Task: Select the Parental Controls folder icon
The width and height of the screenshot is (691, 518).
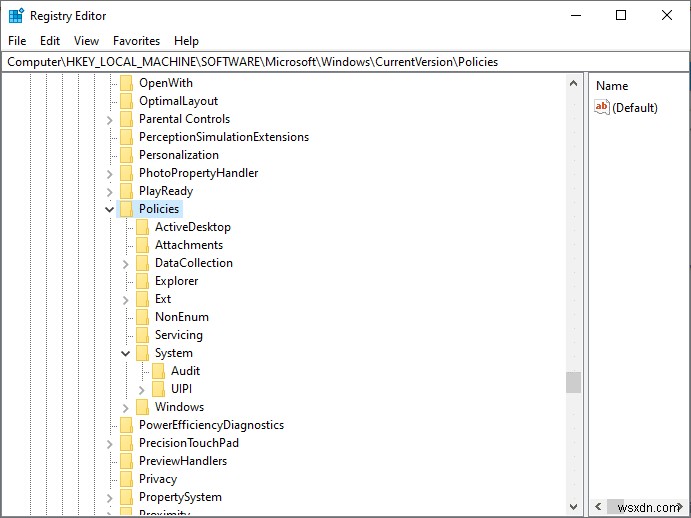Action: coord(126,119)
